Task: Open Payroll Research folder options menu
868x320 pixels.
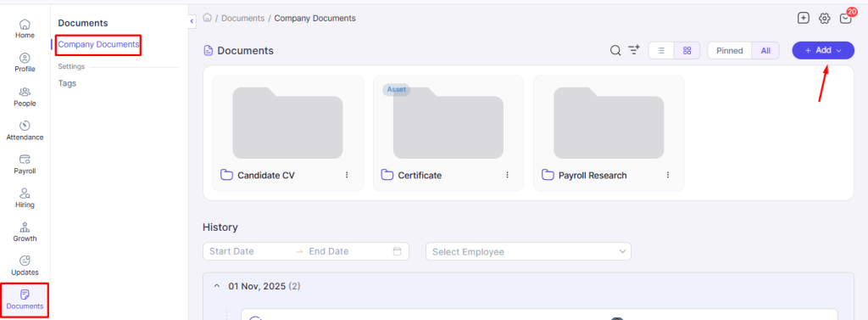Action: [x=668, y=175]
